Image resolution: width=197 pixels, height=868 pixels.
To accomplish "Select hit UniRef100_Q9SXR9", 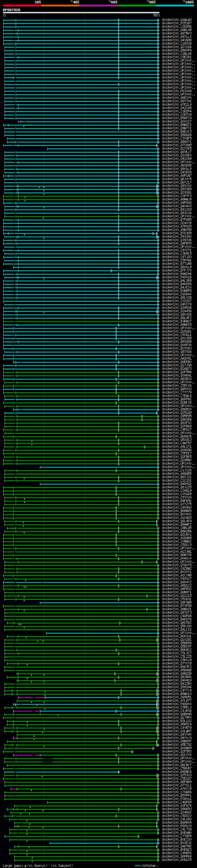I will 177,189.
